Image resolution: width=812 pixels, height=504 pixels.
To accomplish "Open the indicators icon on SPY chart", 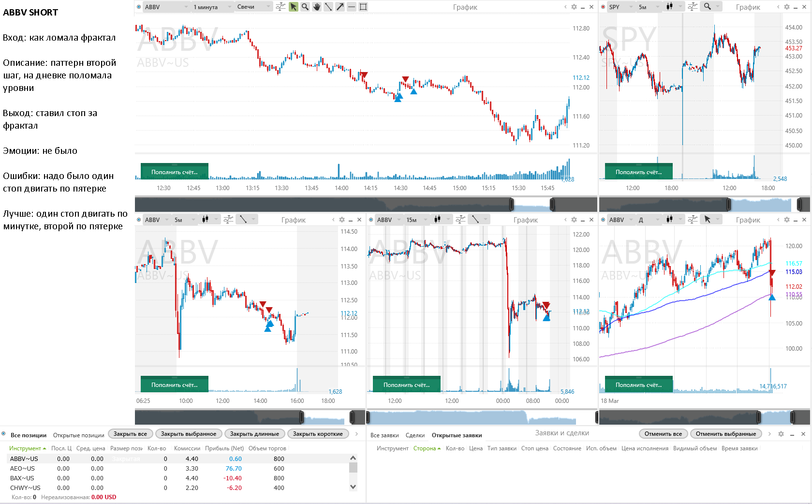I will pos(693,7).
